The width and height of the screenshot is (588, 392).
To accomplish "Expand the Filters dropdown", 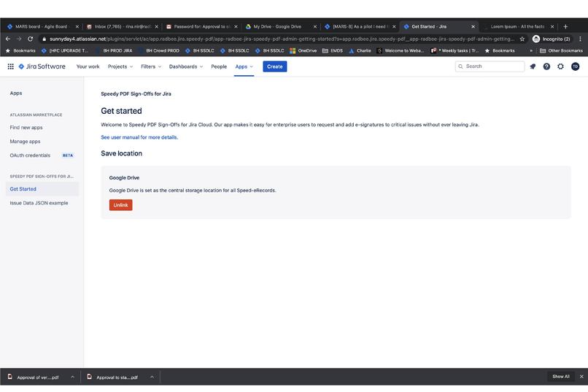I will pyautogui.click(x=151, y=66).
